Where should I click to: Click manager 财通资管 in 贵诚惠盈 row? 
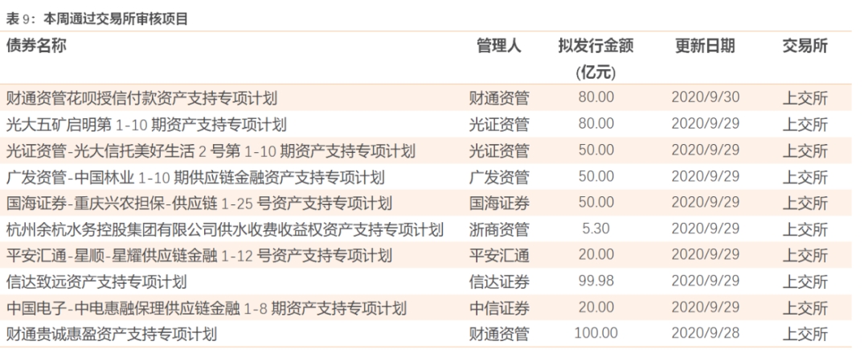[x=499, y=334]
